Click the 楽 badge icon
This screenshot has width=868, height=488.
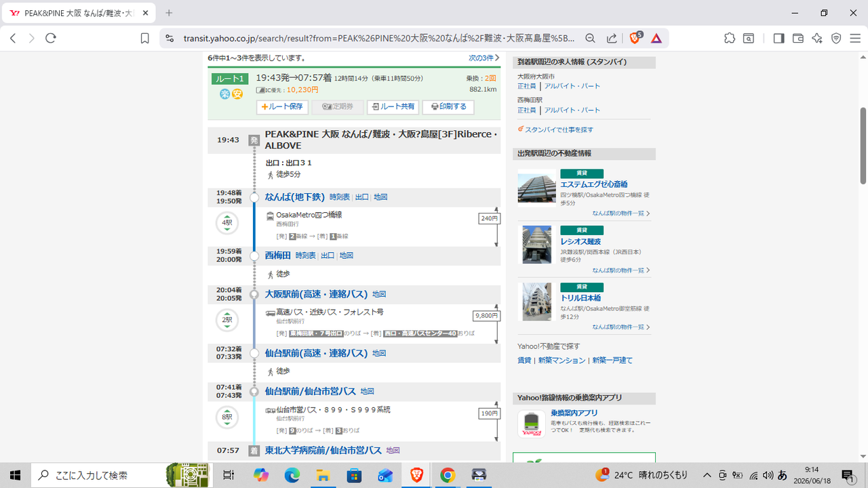click(x=225, y=94)
